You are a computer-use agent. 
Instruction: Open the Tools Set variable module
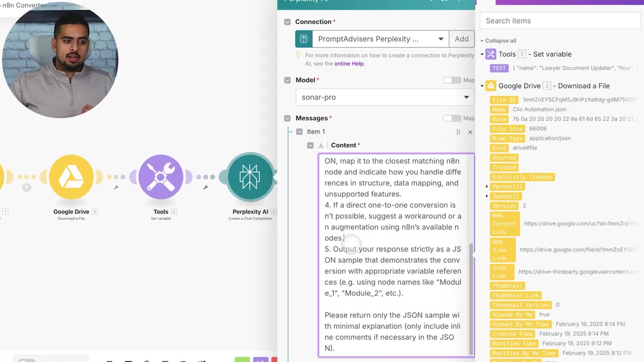pos(160,176)
